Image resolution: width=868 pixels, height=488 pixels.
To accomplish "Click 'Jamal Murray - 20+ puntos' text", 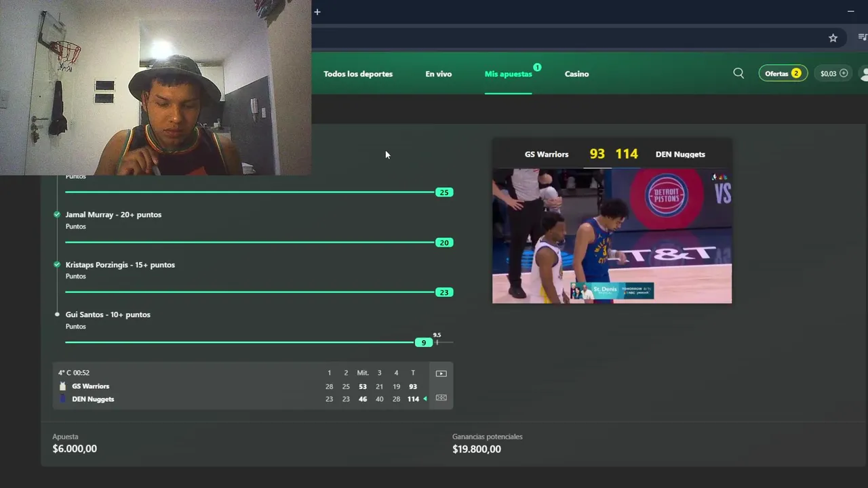I will tap(113, 215).
